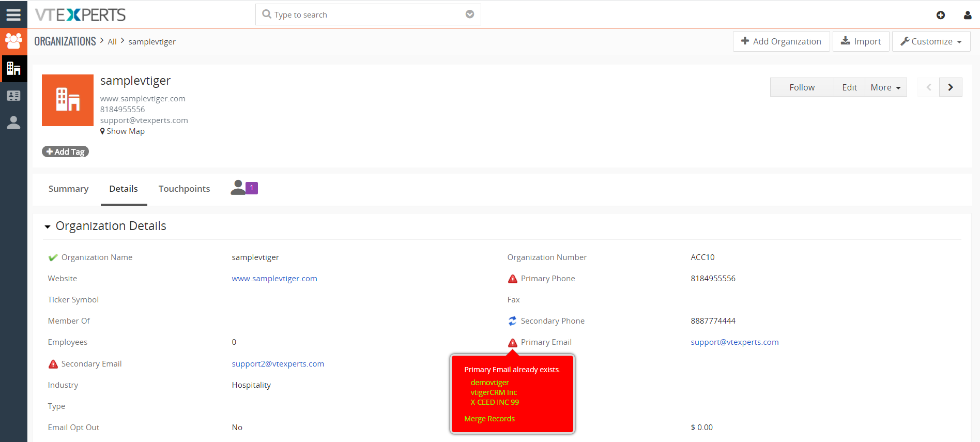Viewport: 980px width, 442px height.
Task: Open the Customize dropdown
Action: pyautogui.click(x=931, y=41)
